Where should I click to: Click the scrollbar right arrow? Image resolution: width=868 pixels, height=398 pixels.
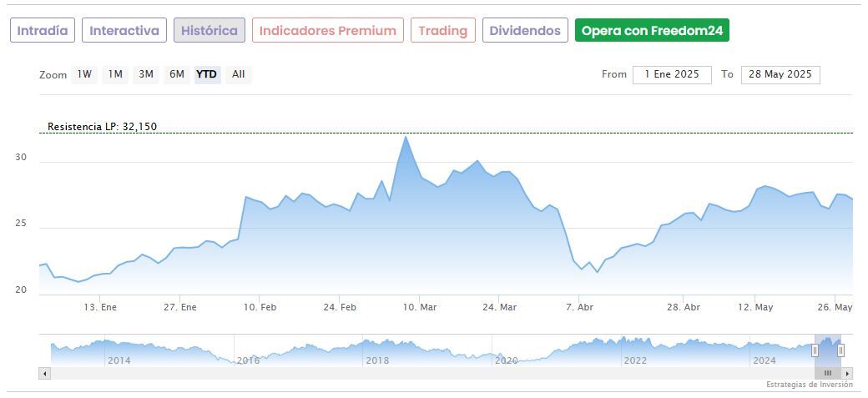coord(847,373)
